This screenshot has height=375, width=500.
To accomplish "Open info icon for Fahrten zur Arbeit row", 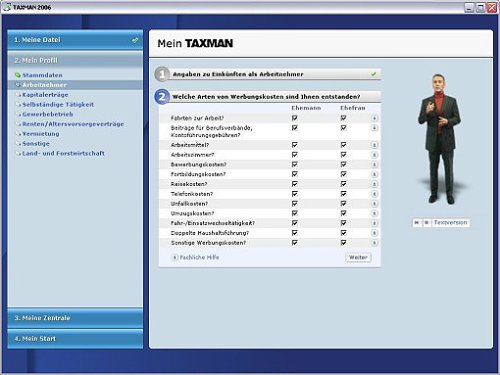I will pyautogui.click(x=374, y=118).
